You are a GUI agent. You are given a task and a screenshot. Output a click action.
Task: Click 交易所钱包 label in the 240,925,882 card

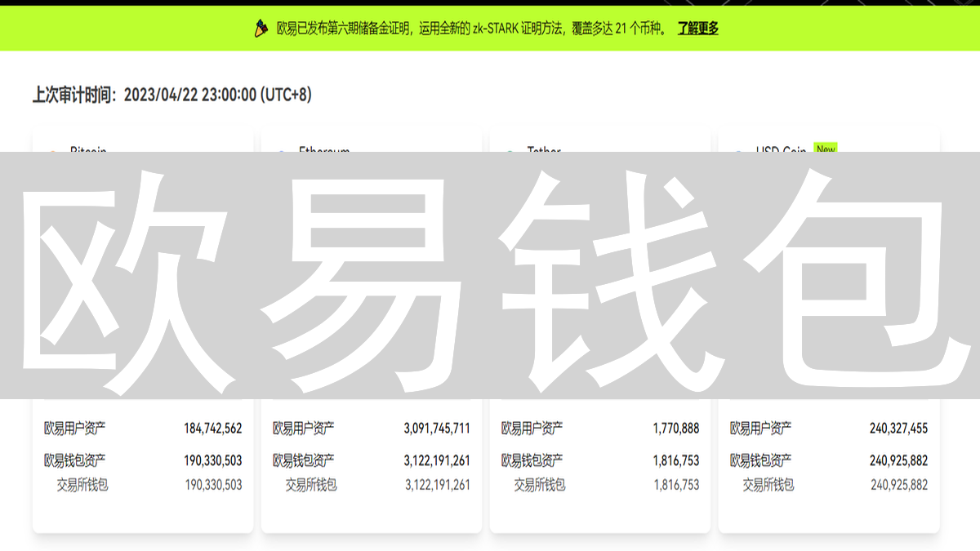point(768,485)
